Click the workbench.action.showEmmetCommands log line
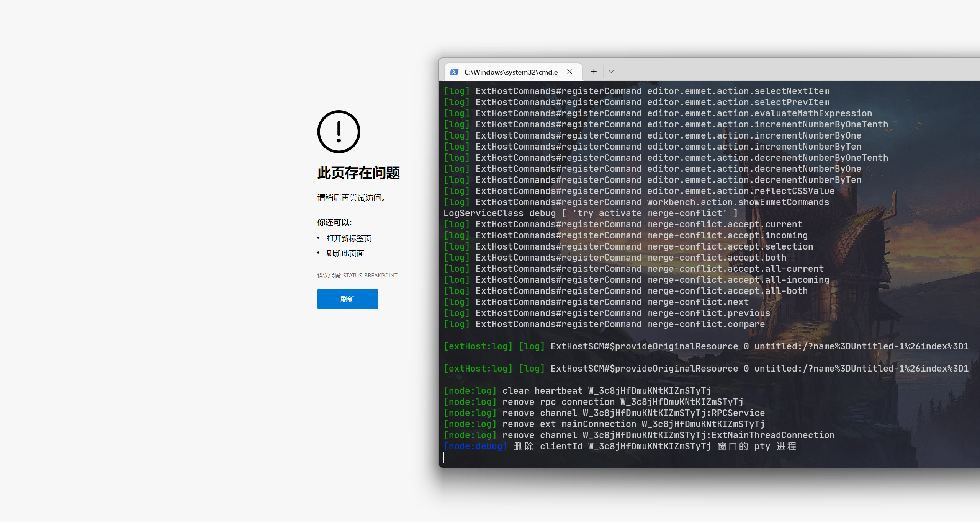This screenshot has width=980, height=522. (x=636, y=202)
